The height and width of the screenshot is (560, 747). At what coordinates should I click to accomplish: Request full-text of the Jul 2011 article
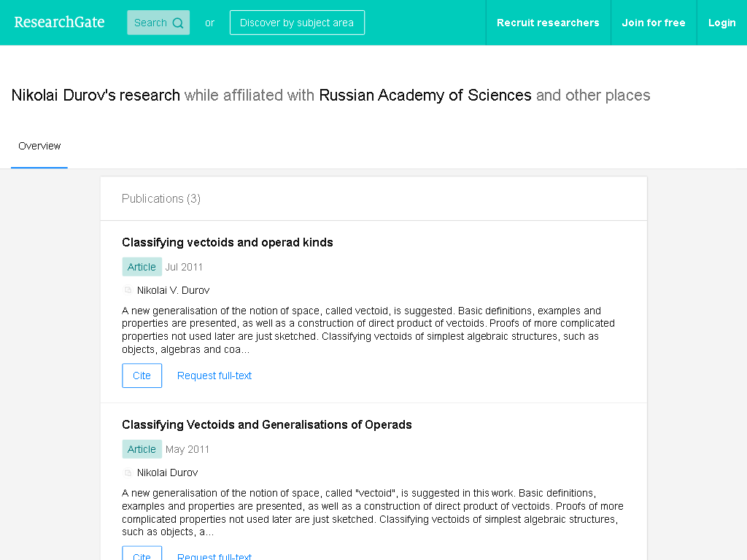pyautogui.click(x=214, y=376)
